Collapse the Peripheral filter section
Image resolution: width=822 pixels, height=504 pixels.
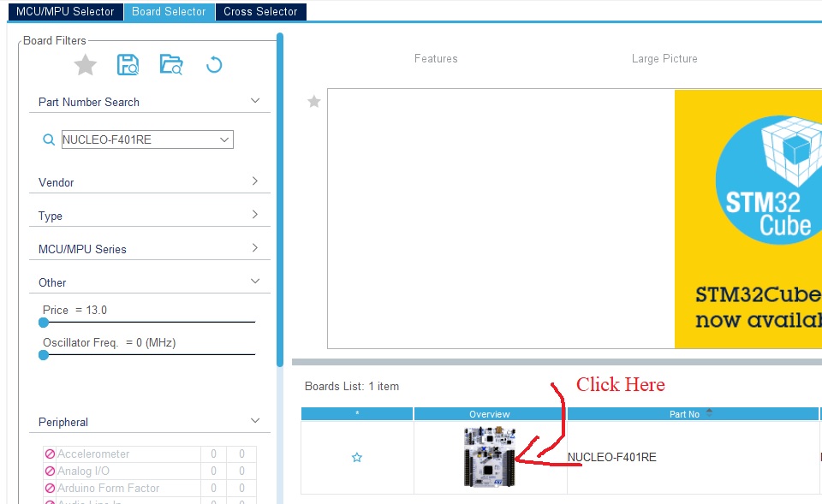click(254, 421)
